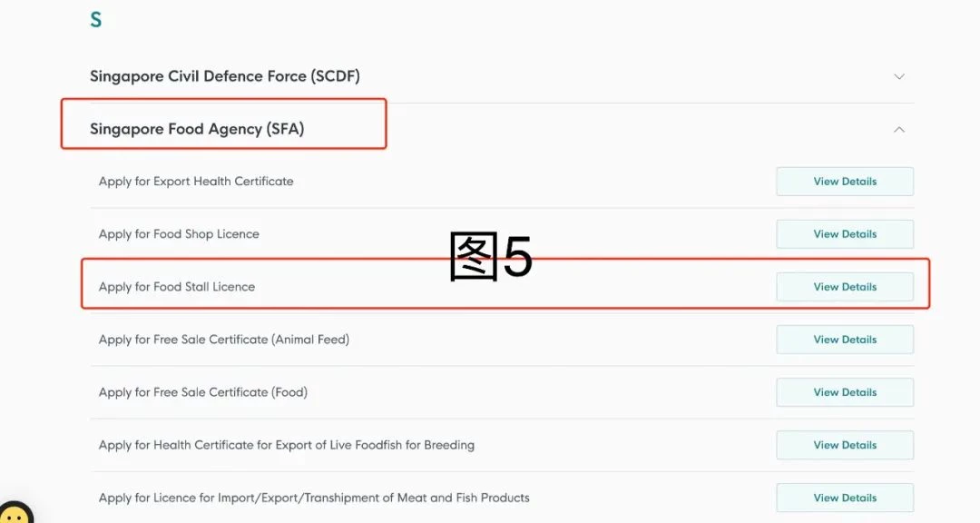Click Apply for Free Sale Certificate (Animal Feed)
This screenshot has width=980, height=523.
[x=224, y=340]
